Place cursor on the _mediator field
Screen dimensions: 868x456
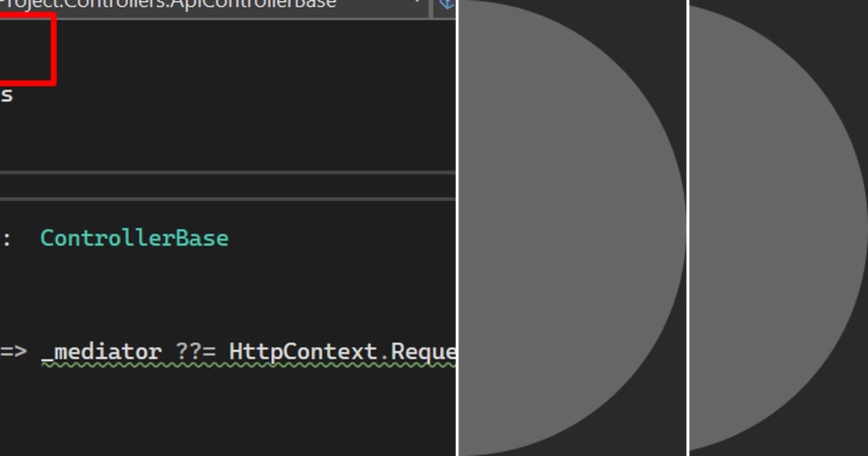[101, 352]
